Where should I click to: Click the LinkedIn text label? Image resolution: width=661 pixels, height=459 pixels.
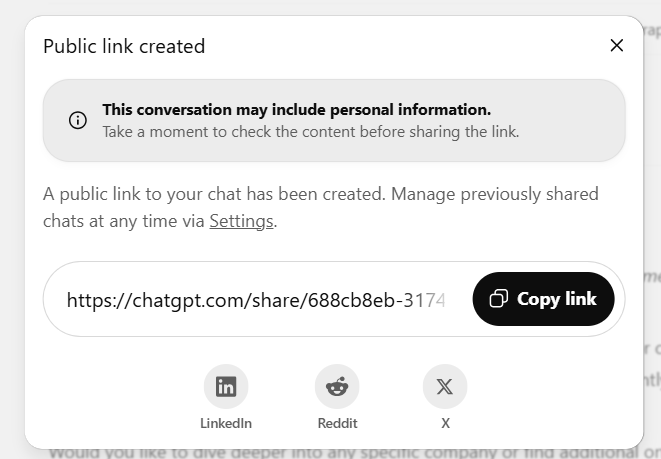(x=226, y=423)
